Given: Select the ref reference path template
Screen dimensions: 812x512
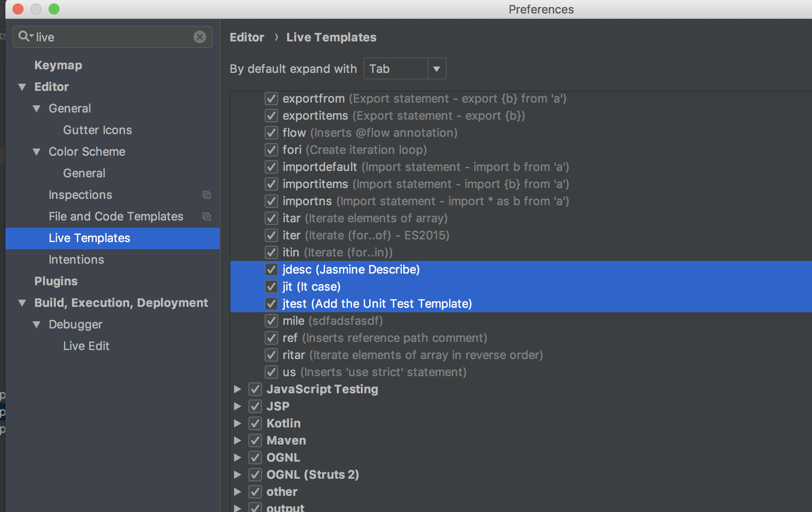Looking at the screenshot, I should [x=521, y=338].
